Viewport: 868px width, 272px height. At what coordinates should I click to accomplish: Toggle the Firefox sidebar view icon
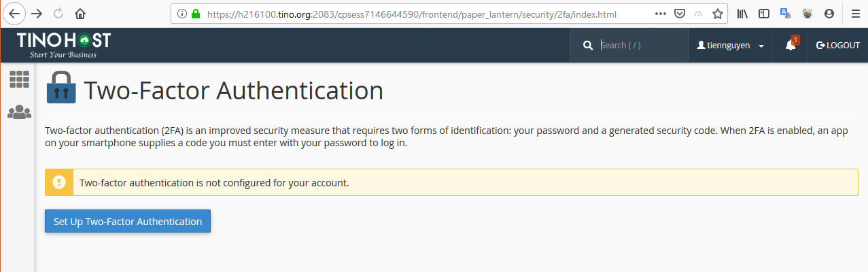point(764,14)
